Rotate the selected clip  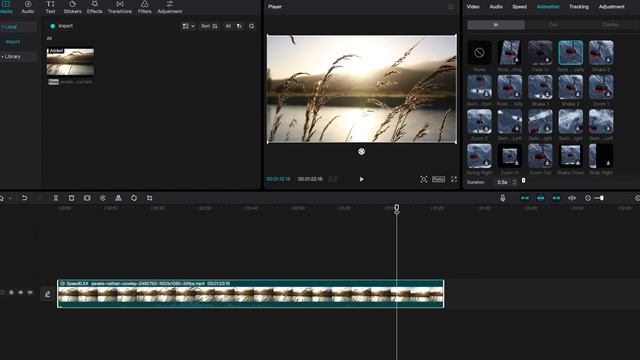pyautogui.click(x=134, y=198)
